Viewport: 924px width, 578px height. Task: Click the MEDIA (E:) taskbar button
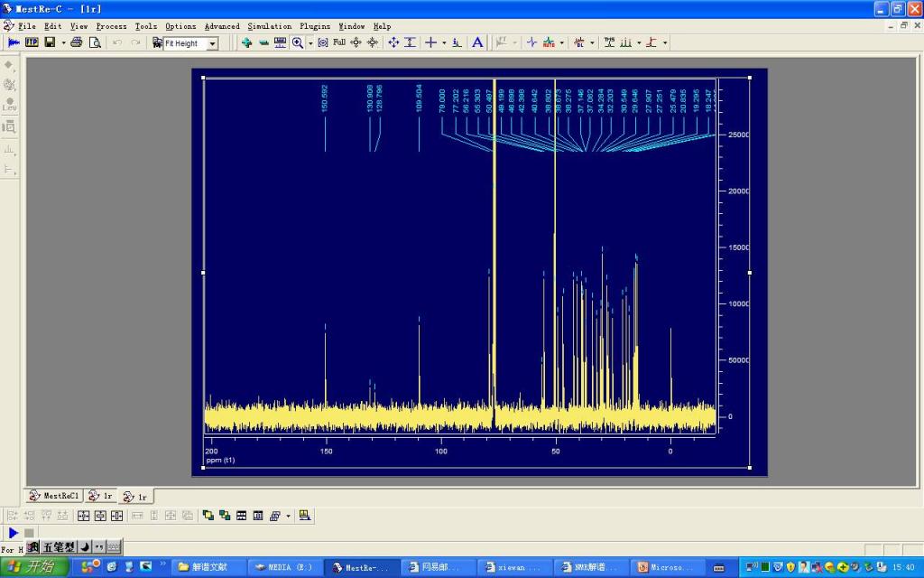(283, 567)
